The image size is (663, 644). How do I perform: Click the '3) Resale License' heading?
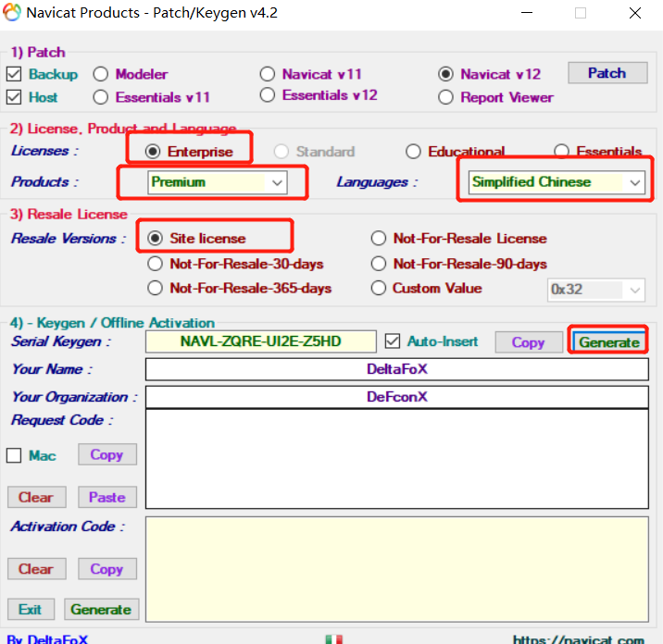pos(69,214)
